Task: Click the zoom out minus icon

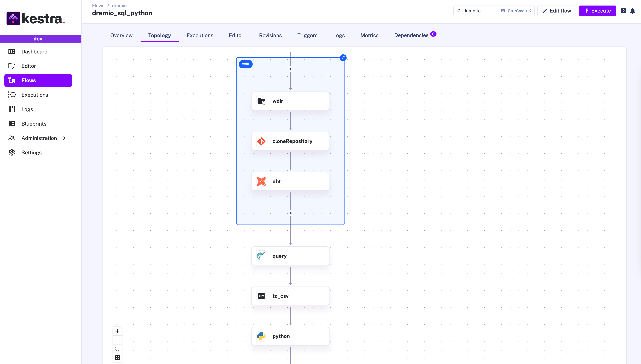Action: click(117, 340)
